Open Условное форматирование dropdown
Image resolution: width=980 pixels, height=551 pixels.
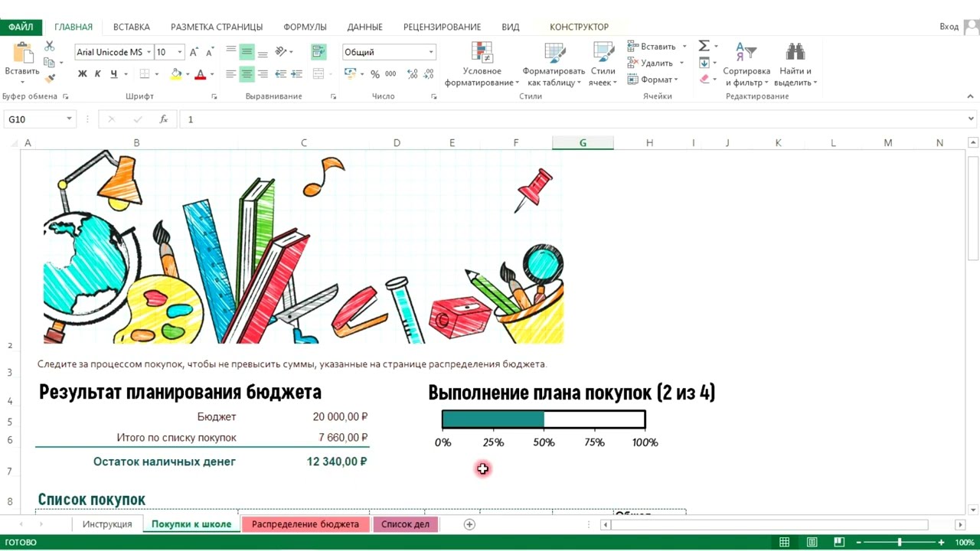[482, 64]
